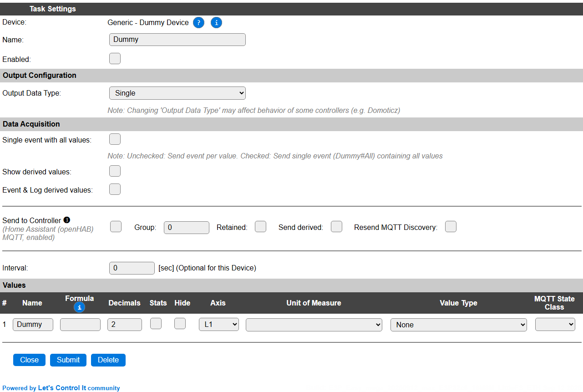Tick the Send derived checkbox

click(x=336, y=227)
